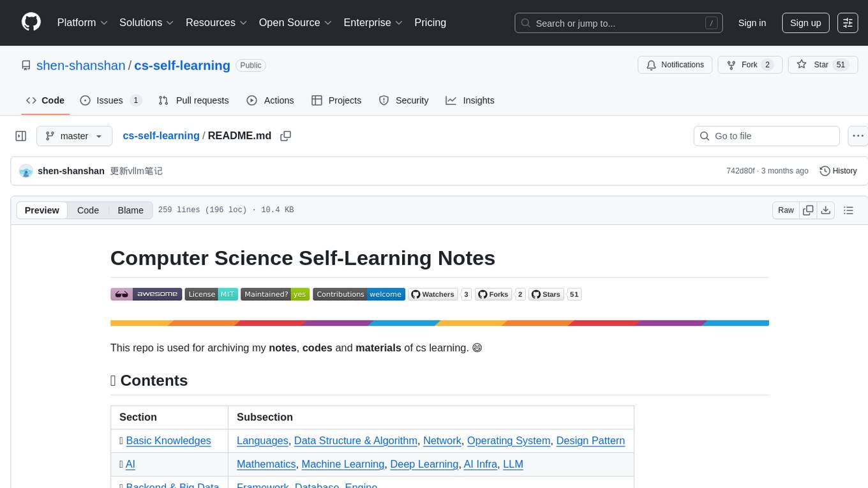Select the Blame view
The height and width of the screenshot is (488, 868).
(x=130, y=210)
